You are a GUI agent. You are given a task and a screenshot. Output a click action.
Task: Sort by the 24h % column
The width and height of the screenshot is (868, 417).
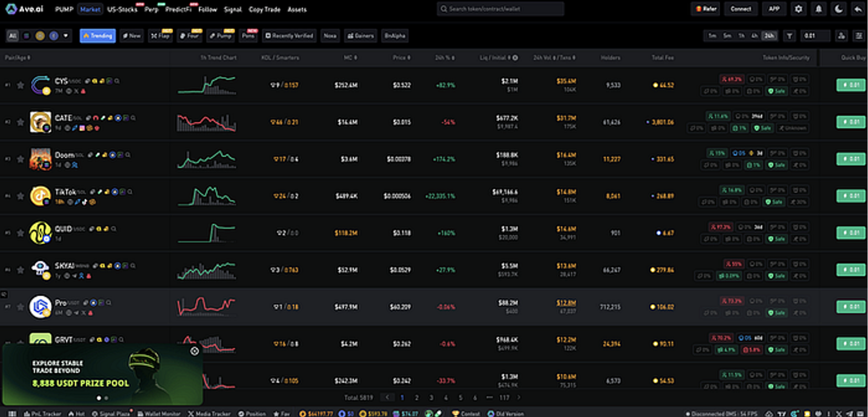tap(445, 58)
